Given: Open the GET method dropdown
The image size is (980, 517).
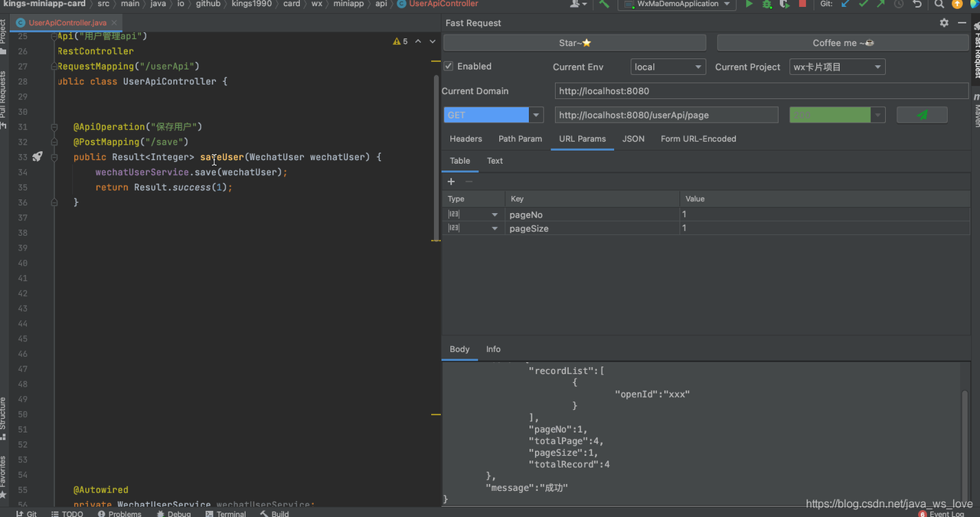Looking at the screenshot, I should pos(537,115).
